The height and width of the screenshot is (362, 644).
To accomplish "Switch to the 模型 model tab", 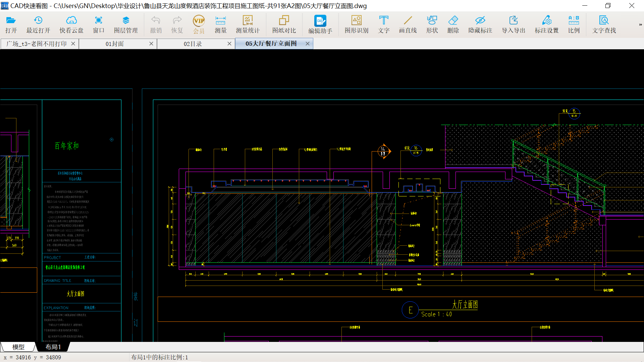I will tap(18, 347).
